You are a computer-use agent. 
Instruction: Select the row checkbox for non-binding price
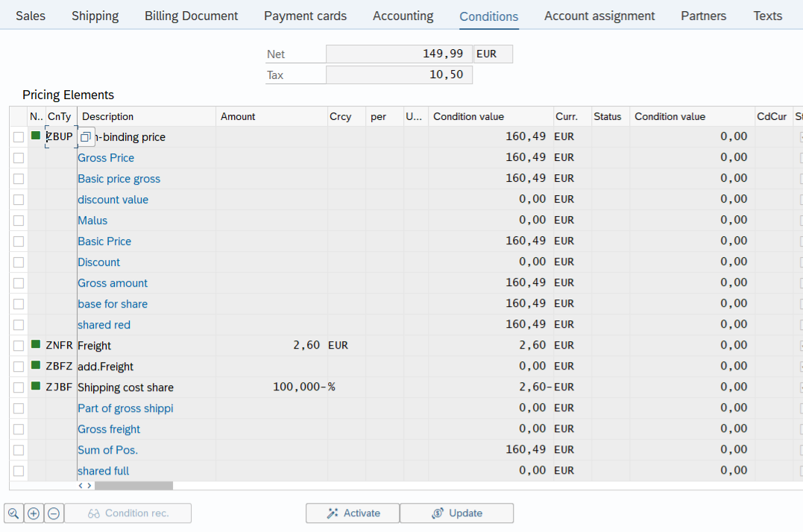pyautogui.click(x=19, y=137)
